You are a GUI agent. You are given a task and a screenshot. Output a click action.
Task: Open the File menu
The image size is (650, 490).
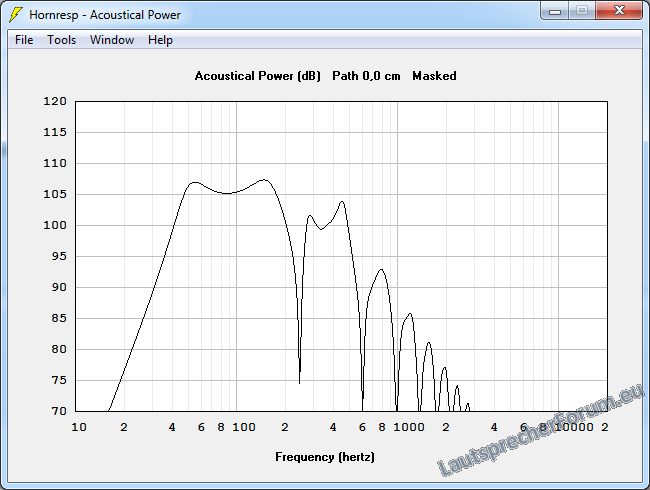24,40
